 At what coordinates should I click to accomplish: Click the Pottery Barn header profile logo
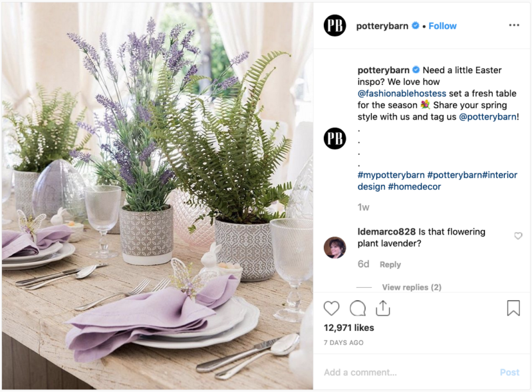(x=335, y=25)
